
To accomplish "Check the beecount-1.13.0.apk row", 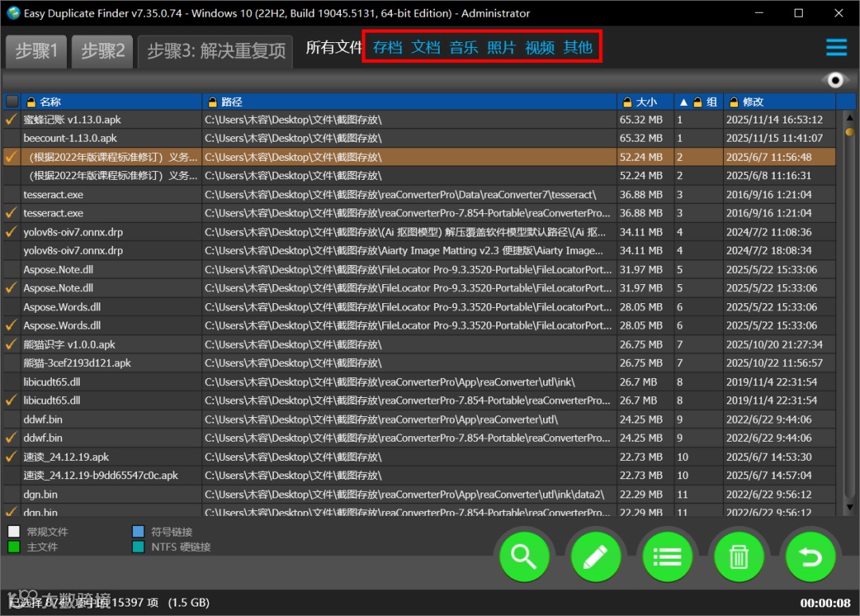I will 11,138.
